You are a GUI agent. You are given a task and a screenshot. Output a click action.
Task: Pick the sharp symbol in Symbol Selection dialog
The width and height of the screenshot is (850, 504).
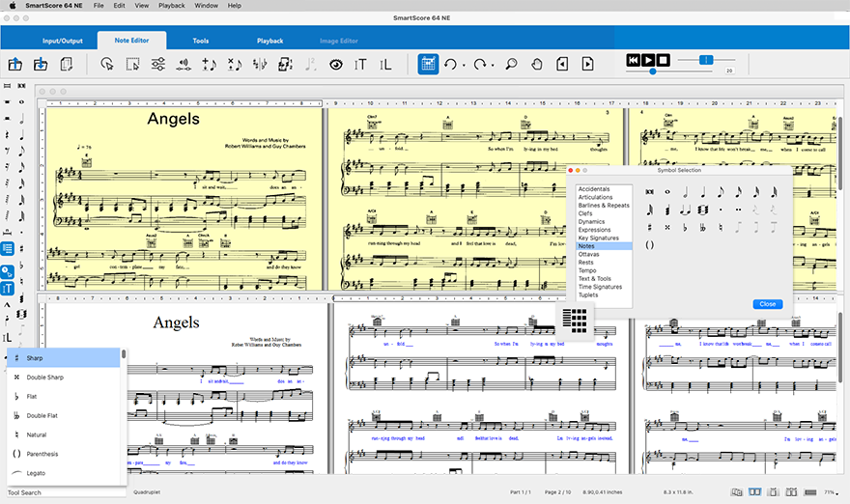tap(649, 228)
